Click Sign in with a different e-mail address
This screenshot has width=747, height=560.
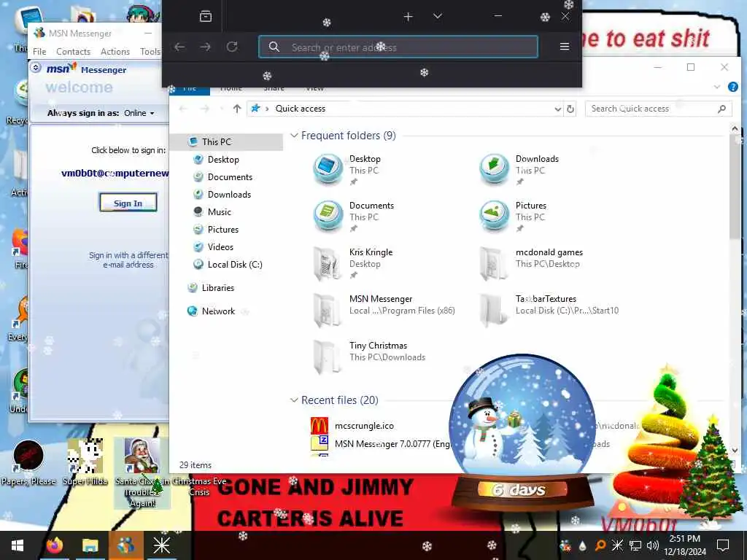(128, 260)
